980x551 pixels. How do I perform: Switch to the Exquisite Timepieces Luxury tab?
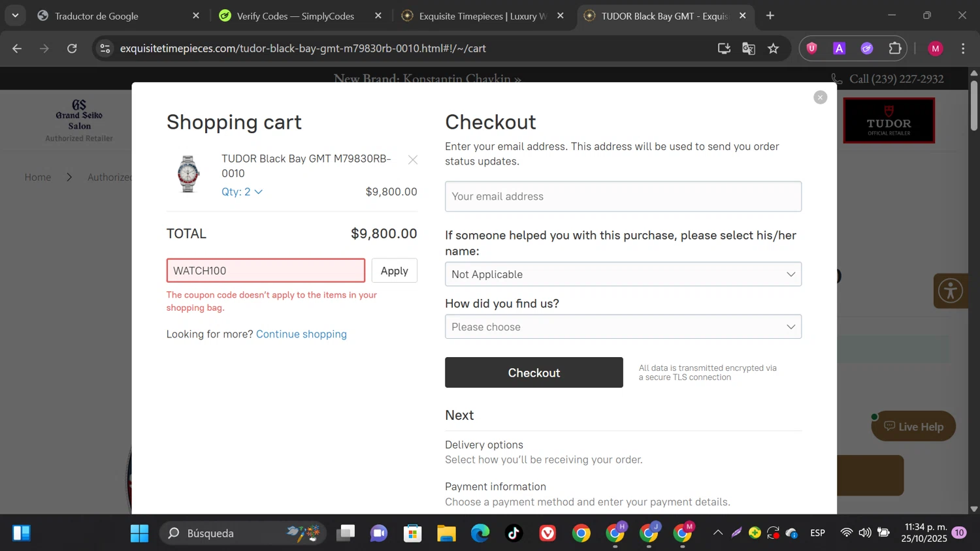(483, 16)
